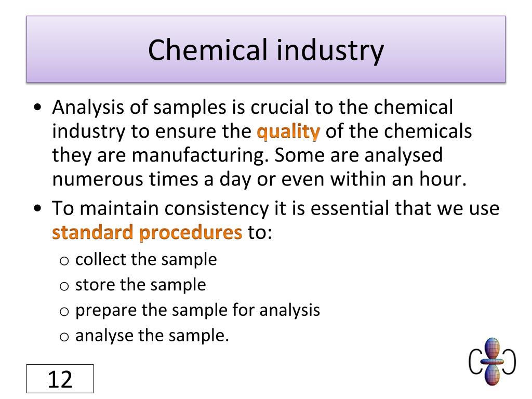Click the text store the sample

pyautogui.click(x=140, y=285)
